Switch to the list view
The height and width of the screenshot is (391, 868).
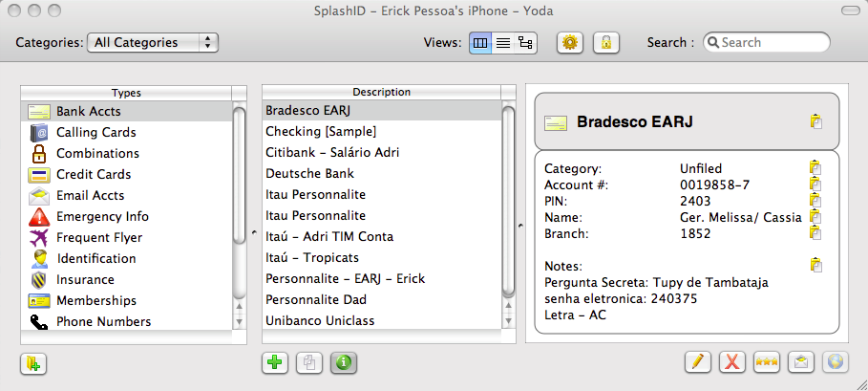point(503,43)
